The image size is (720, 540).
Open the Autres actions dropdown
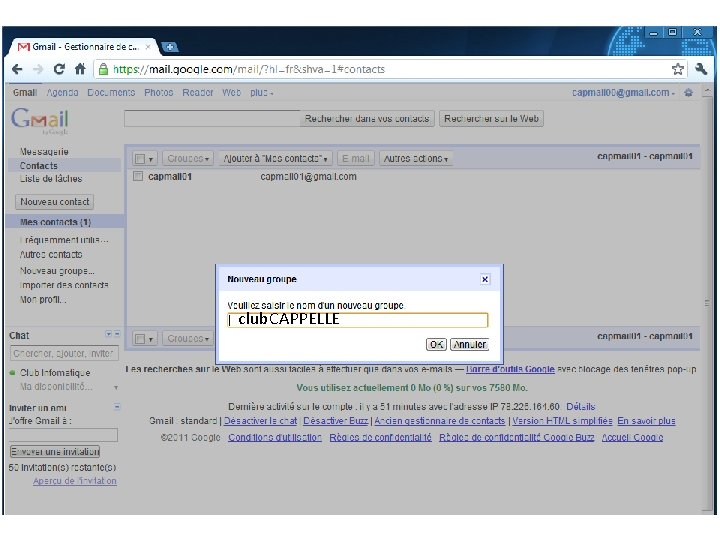416,158
